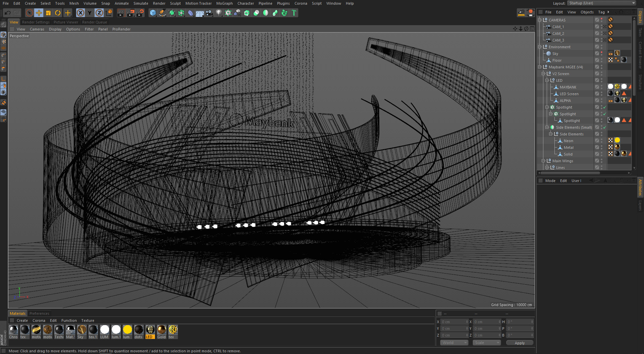This screenshot has height=354, width=644.
Task: Add a Bend deformer object
Action: coord(191,13)
